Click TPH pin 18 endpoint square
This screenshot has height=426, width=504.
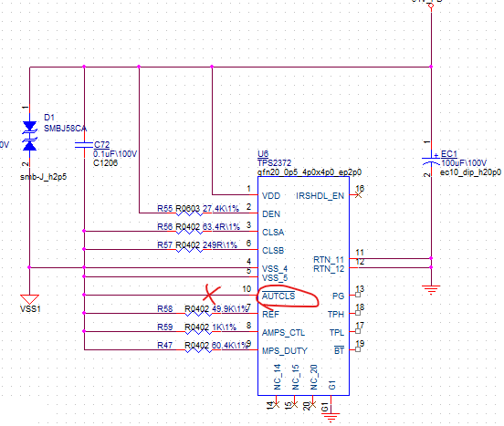click(358, 313)
